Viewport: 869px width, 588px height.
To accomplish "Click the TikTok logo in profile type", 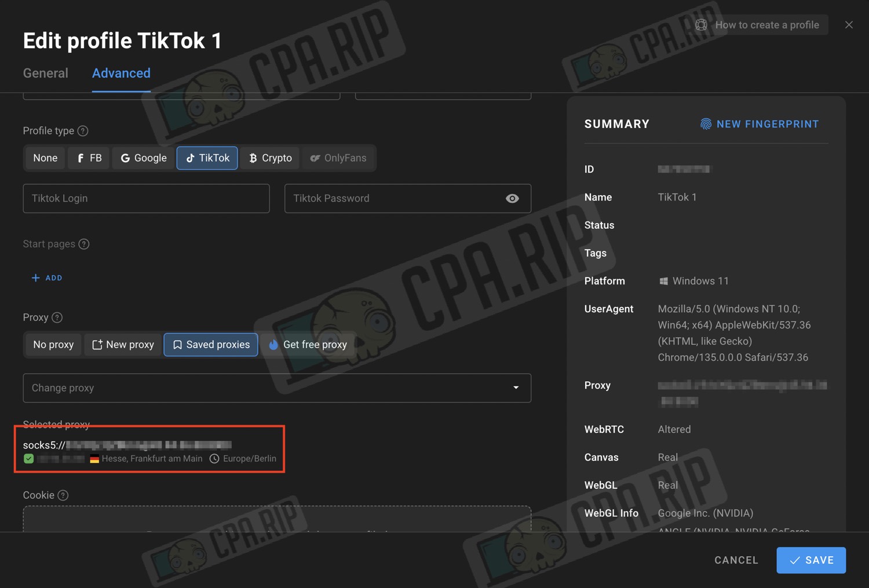I will point(190,158).
